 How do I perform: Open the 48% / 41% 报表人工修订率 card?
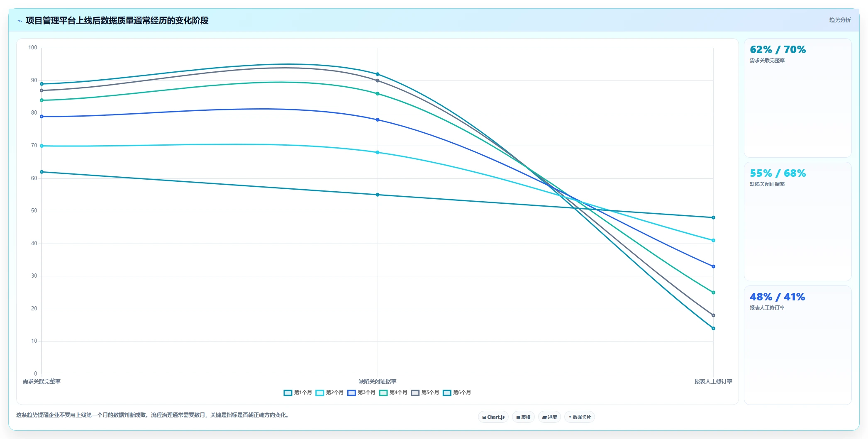tap(797, 345)
